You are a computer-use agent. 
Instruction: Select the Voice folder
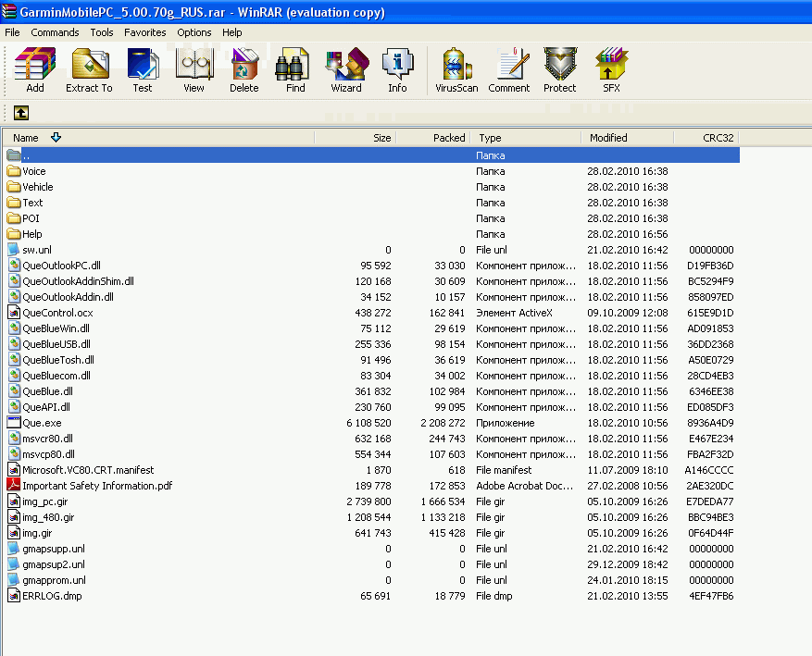tap(34, 171)
